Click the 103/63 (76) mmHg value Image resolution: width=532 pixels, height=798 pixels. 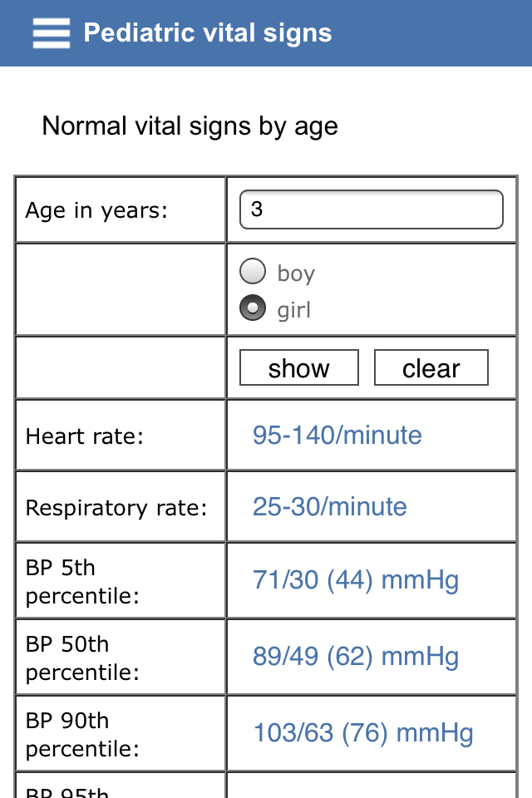[363, 733]
